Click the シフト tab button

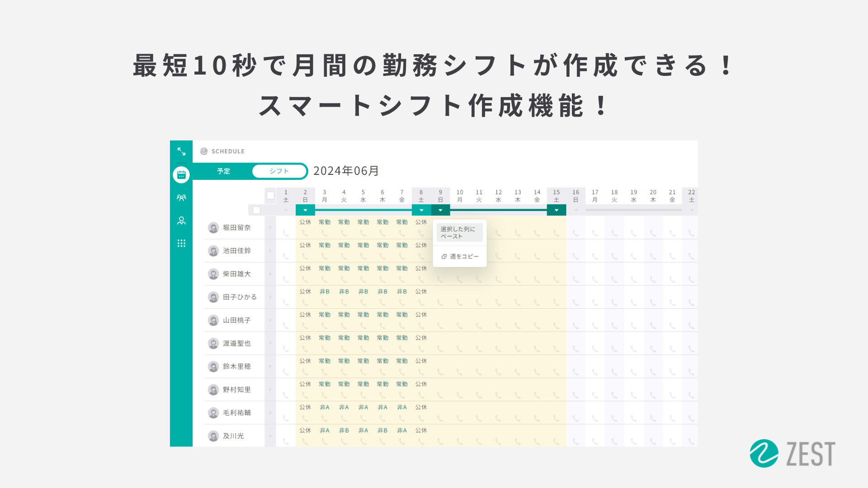279,171
